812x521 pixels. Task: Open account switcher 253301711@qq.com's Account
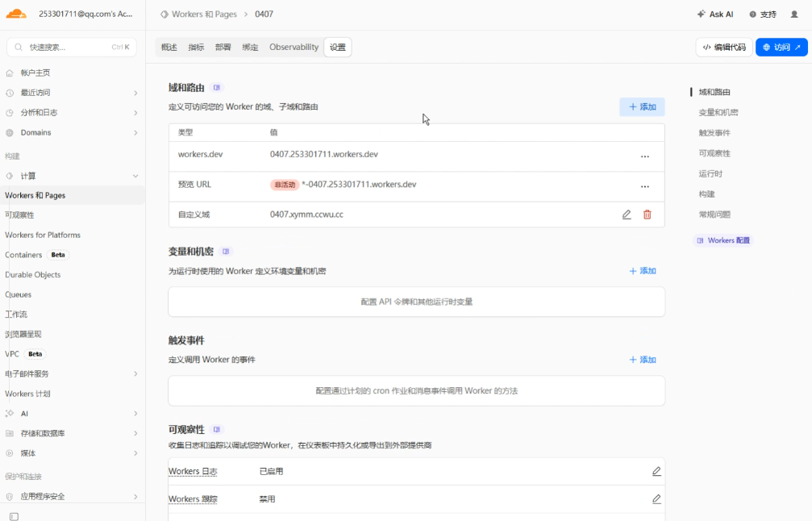click(85, 14)
